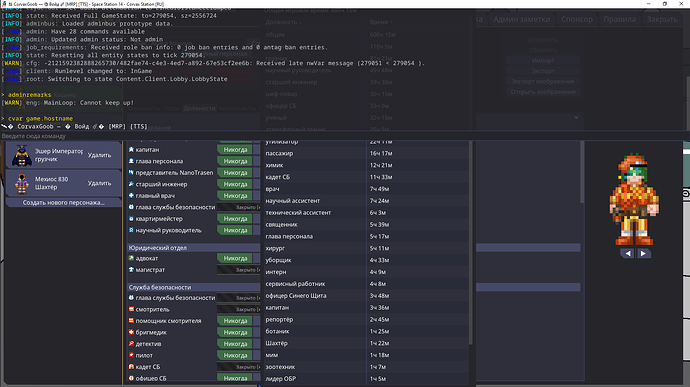Set адвокат priority to Никогда
Viewport: 690px width, 387px height.
coord(235,258)
